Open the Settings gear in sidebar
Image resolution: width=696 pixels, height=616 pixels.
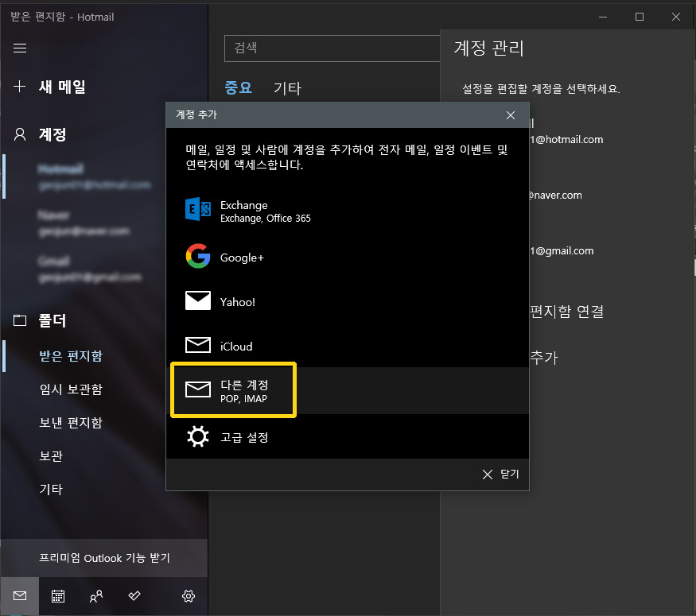pyautogui.click(x=189, y=595)
